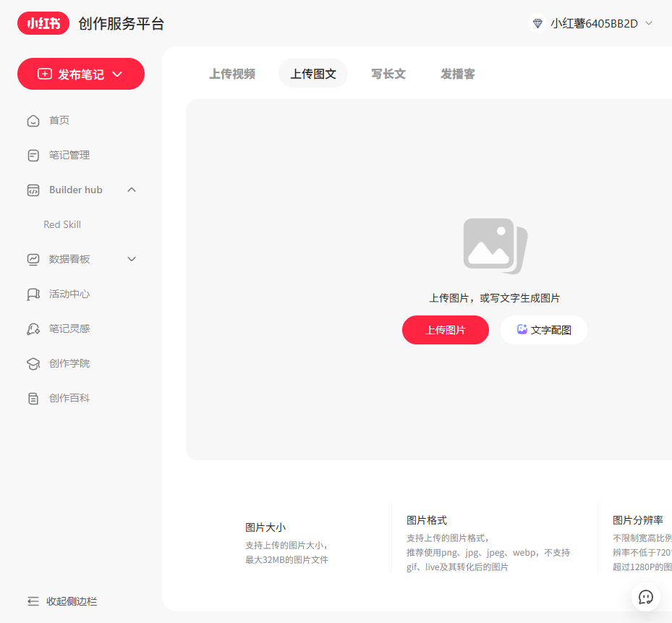
Task: Click the 数据看板 chart icon
Action: click(33, 260)
